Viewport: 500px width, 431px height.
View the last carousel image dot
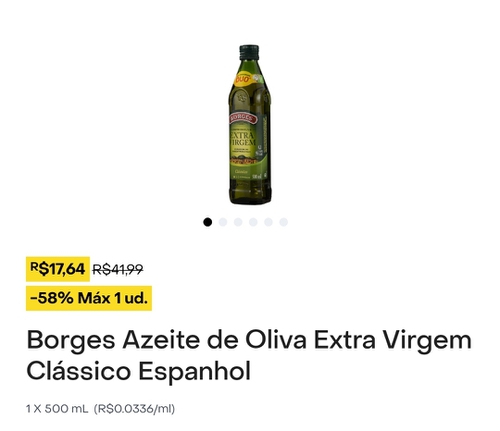[x=284, y=222]
